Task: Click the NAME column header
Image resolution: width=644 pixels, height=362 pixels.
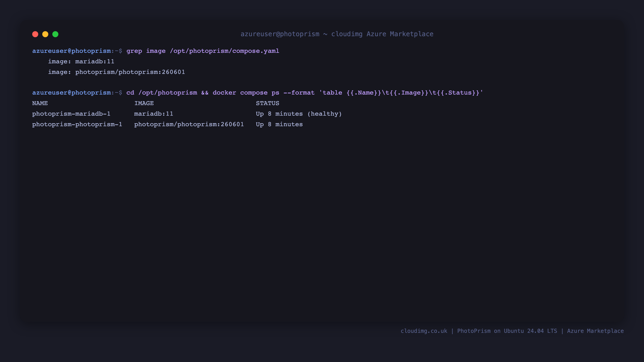Action: [40, 103]
